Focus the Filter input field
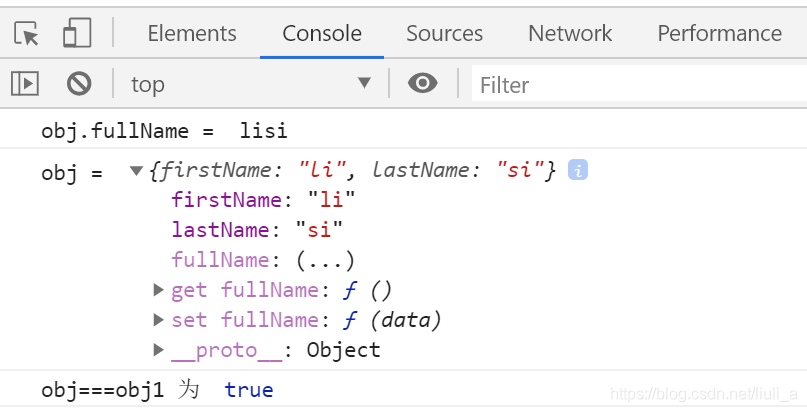 pos(639,84)
